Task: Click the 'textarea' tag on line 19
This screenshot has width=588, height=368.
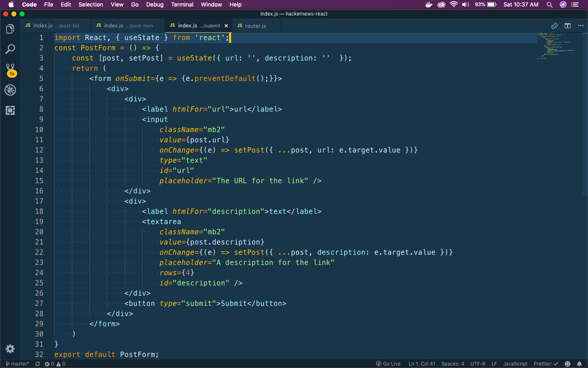Action: pyautogui.click(x=164, y=222)
